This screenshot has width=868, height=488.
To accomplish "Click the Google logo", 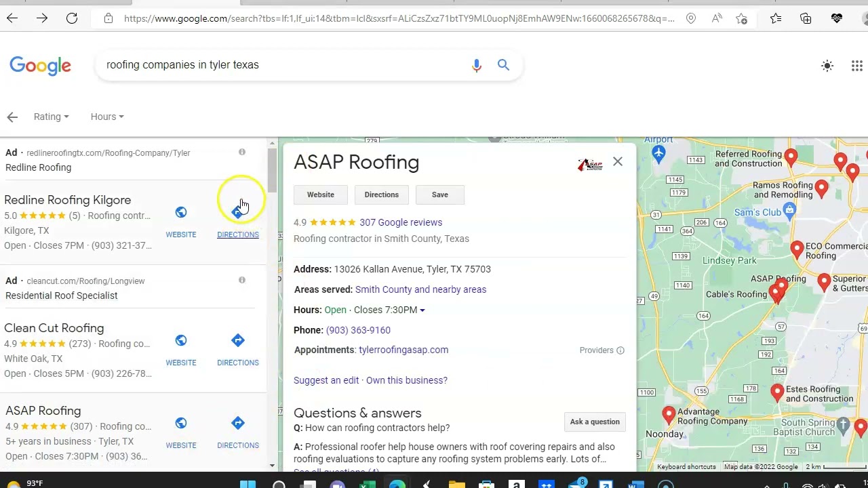I will (x=40, y=66).
